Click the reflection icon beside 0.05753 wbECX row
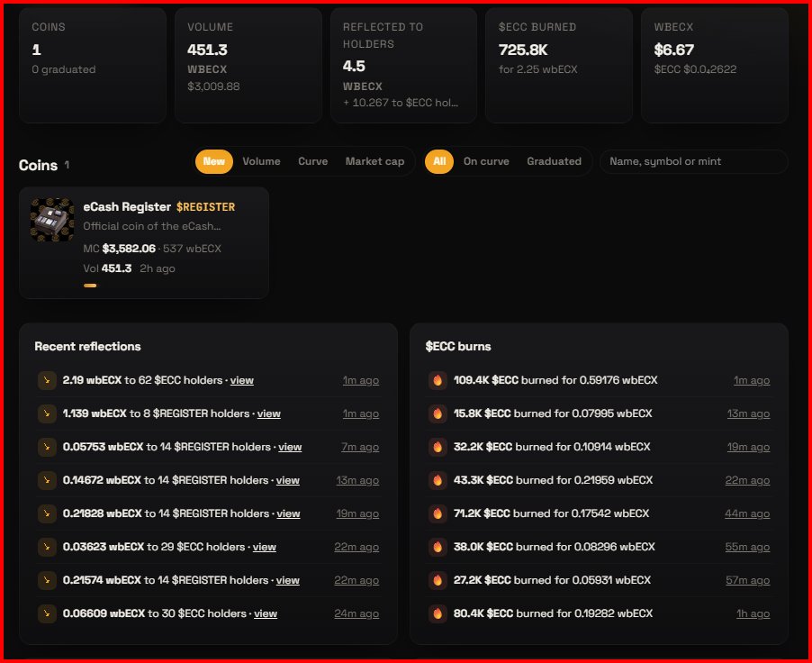Viewport: 812px width, 663px height. (47, 447)
